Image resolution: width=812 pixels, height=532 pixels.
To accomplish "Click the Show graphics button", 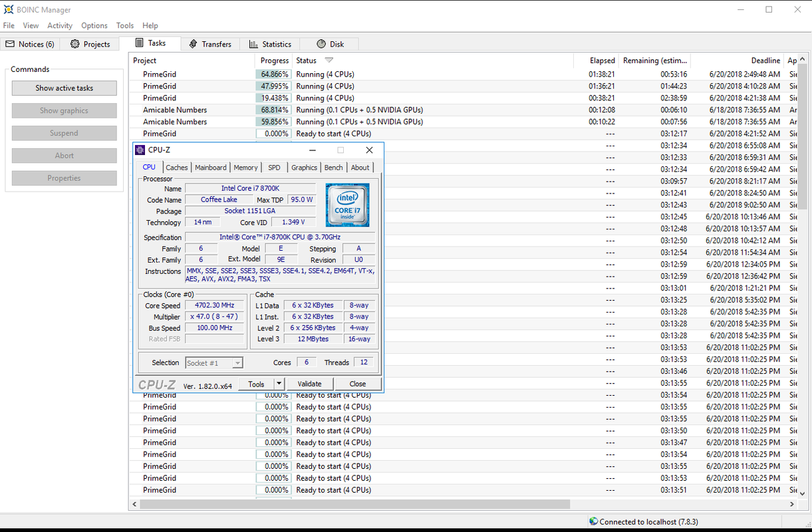I will 65,110.
